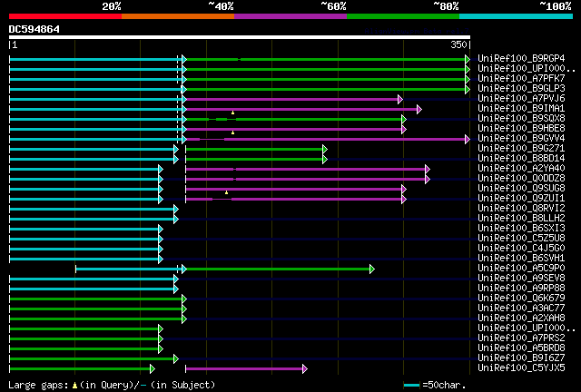
Task: Select the UniRef100_Q6K679 label
Action: (521, 299)
